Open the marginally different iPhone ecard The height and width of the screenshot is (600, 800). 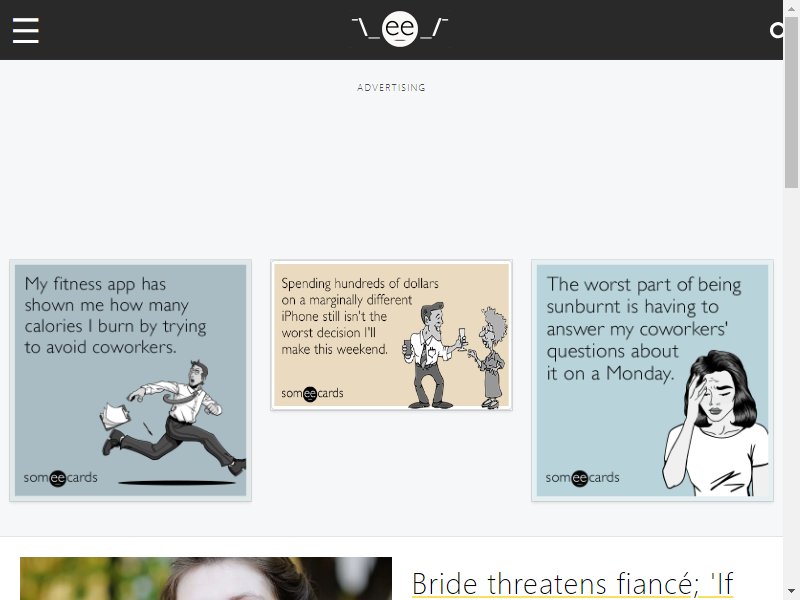[391, 335]
